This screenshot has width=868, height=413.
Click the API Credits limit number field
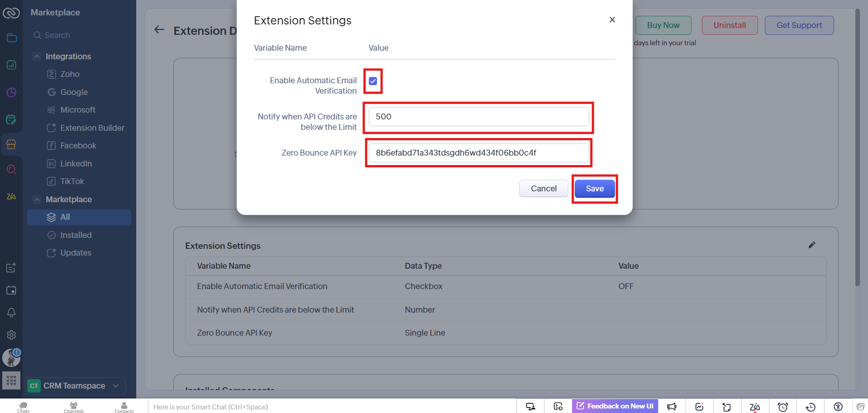[x=478, y=117]
